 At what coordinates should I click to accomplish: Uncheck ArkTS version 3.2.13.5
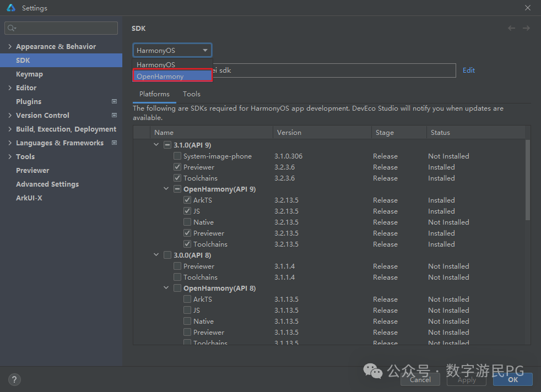tap(187, 200)
